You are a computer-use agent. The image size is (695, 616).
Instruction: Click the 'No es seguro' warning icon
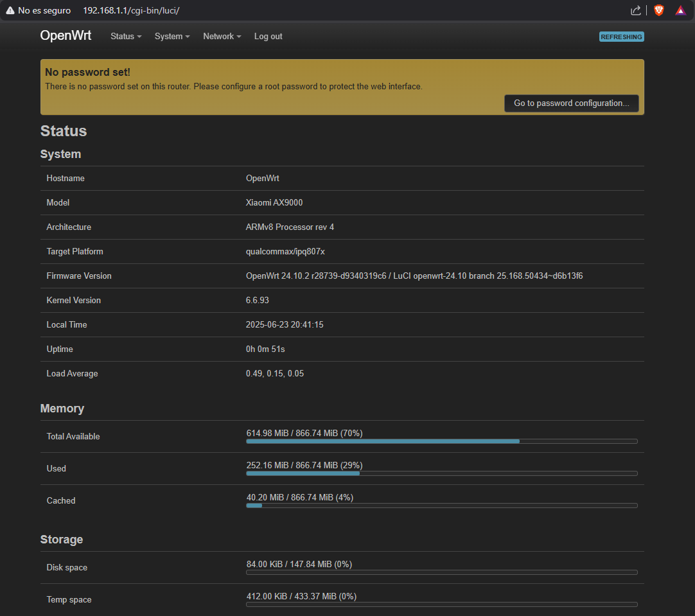point(10,10)
